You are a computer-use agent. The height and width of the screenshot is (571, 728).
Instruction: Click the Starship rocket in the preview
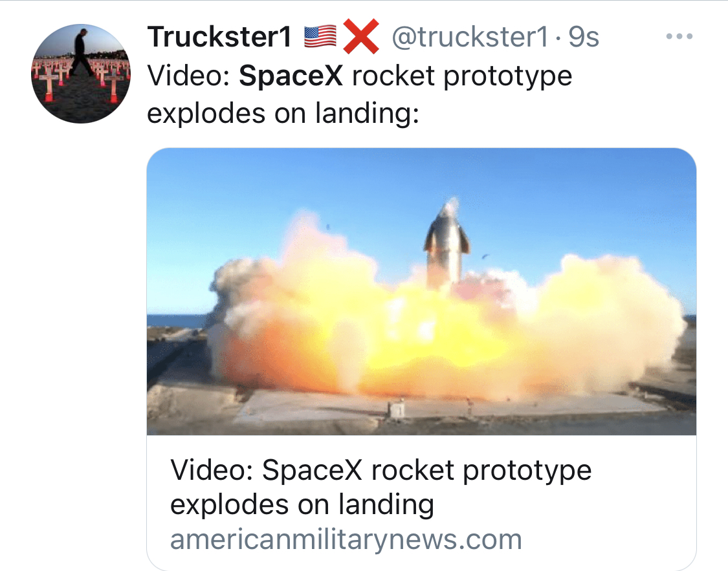click(446, 244)
